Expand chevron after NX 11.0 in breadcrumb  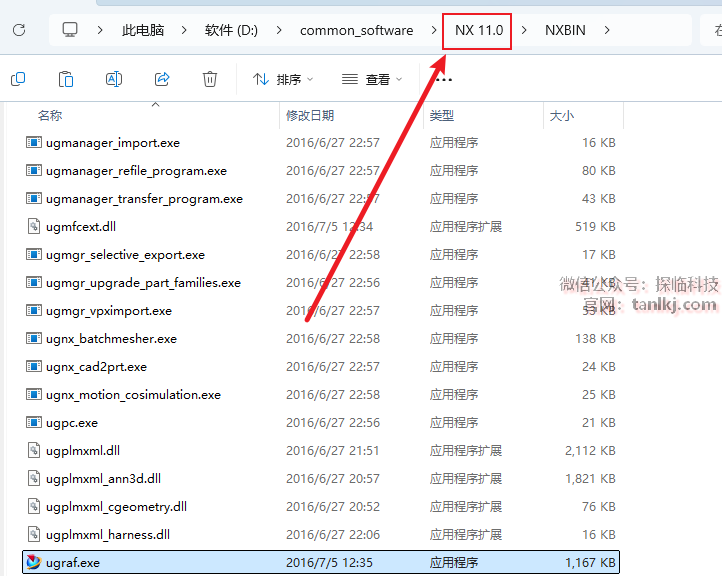point(524,30)
